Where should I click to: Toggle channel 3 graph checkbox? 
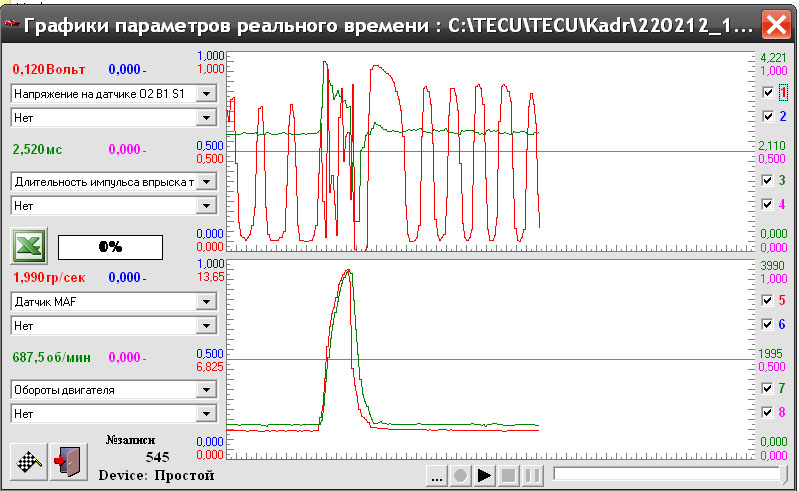(x=767, y=180)
